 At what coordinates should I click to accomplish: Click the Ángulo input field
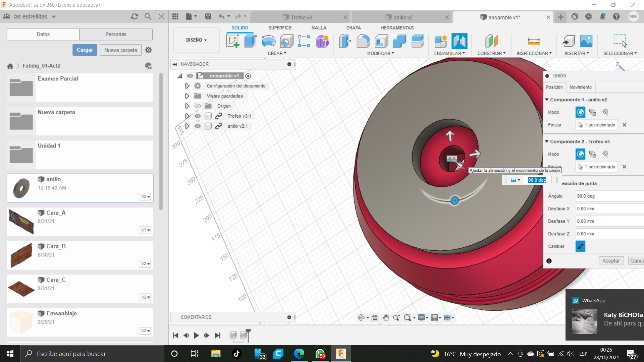click(x=609, y=196)
